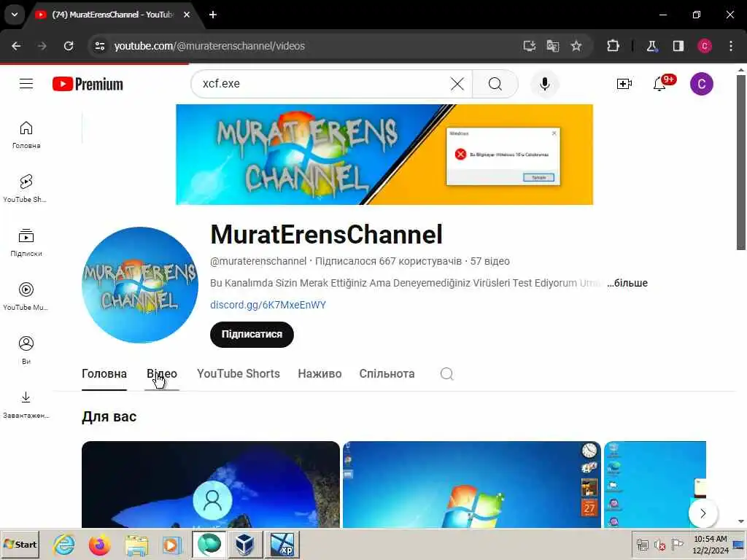Open the Chrome three-dot menu
Image resolution: width=747 pixels, height=560 pixels.
731,46
